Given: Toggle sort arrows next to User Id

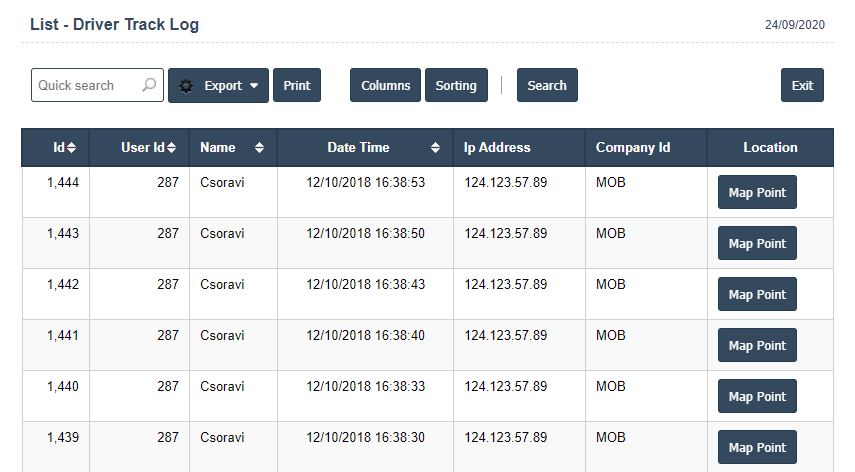Looking at the screenshot, I should click(x=172, y=148).
